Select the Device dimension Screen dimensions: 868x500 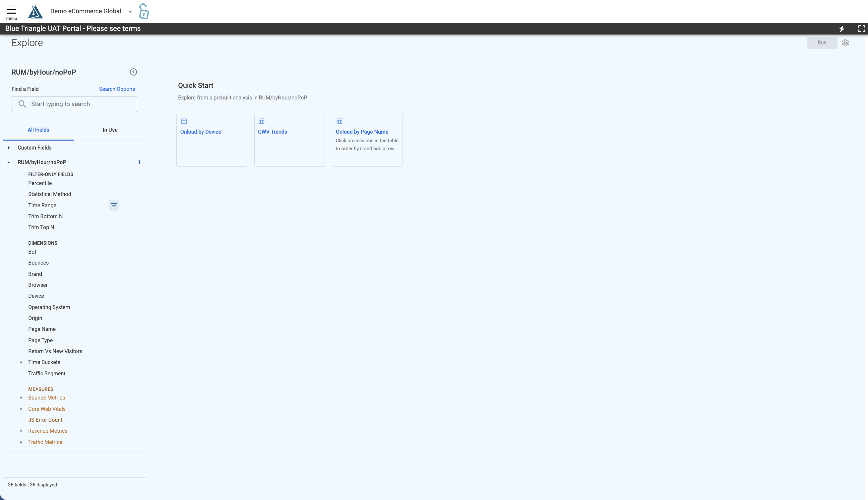click(x=36, y=296)
